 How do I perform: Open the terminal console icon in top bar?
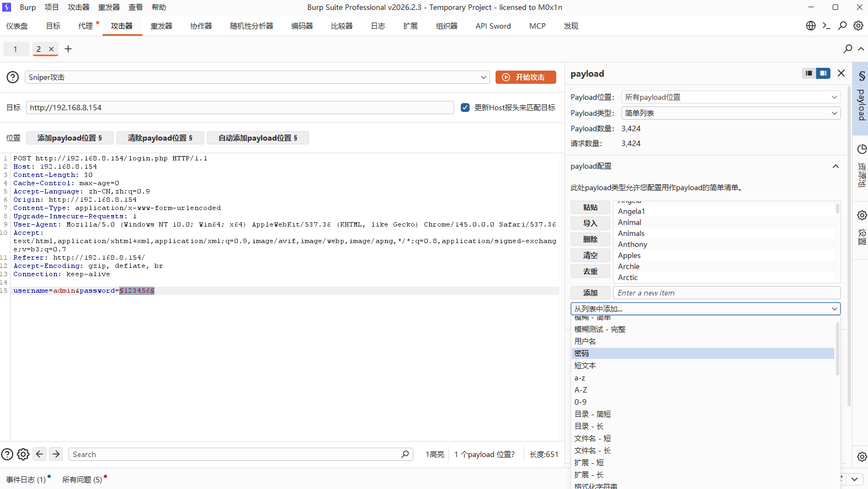[826, 26]
